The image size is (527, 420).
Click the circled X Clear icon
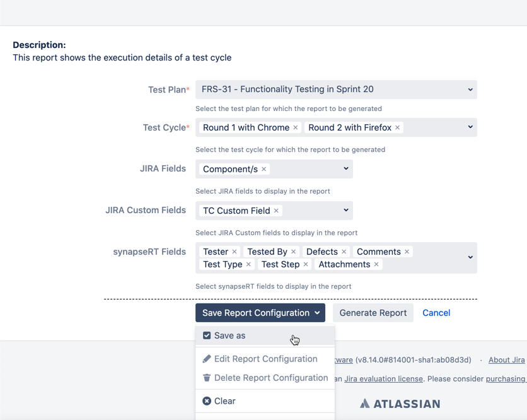click(x=207, y=401)
